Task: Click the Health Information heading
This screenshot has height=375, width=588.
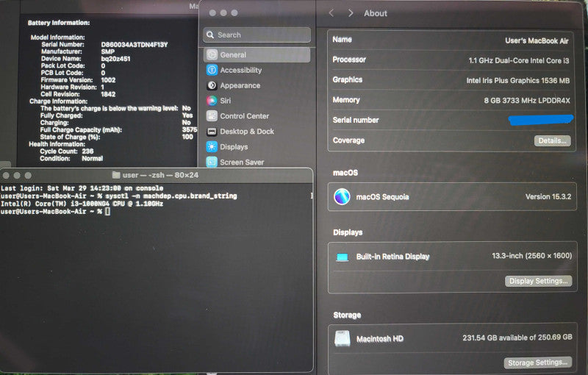Action: point(57,144)
